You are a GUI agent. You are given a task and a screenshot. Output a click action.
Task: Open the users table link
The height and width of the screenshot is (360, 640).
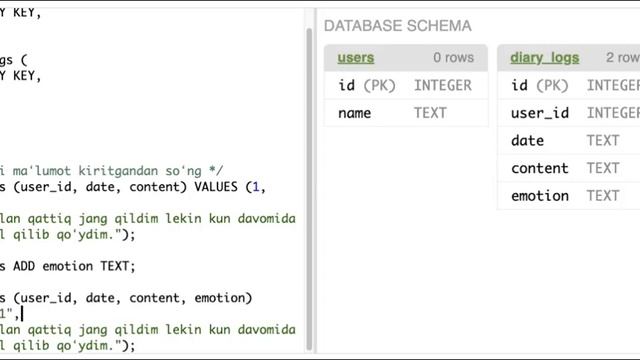356,58
